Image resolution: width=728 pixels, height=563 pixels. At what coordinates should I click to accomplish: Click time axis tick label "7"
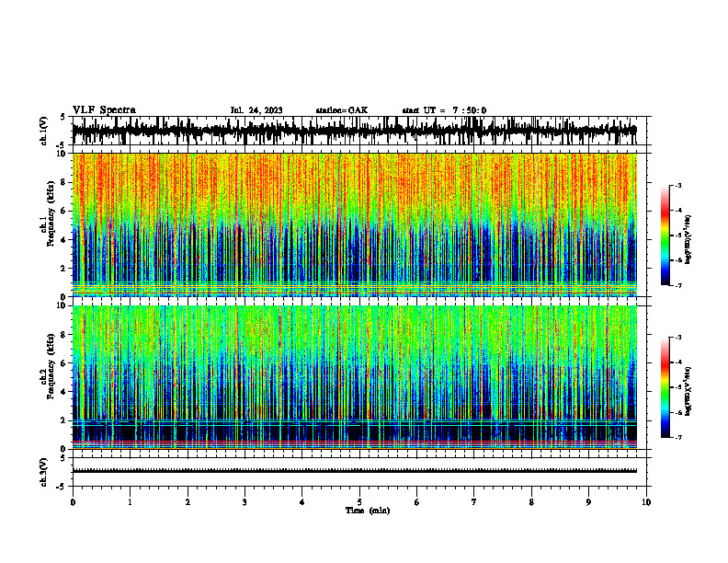474,502
